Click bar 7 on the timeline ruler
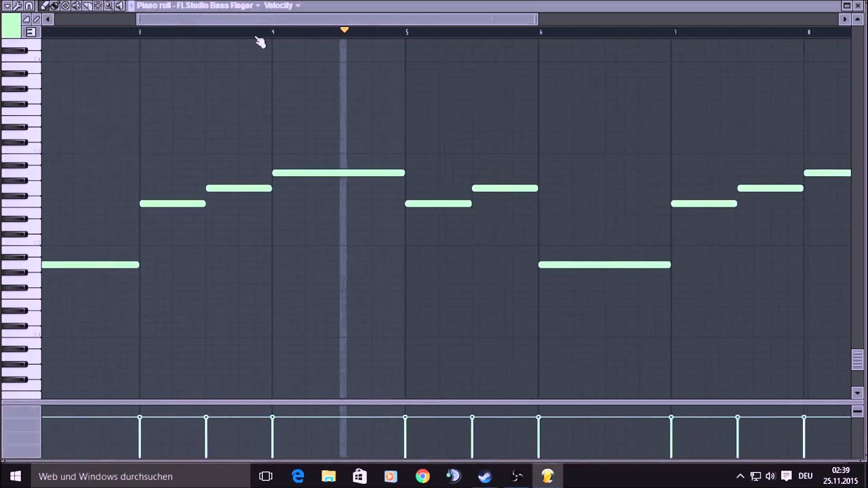Viewport: 868px width, 488px height. click(675, 32)
